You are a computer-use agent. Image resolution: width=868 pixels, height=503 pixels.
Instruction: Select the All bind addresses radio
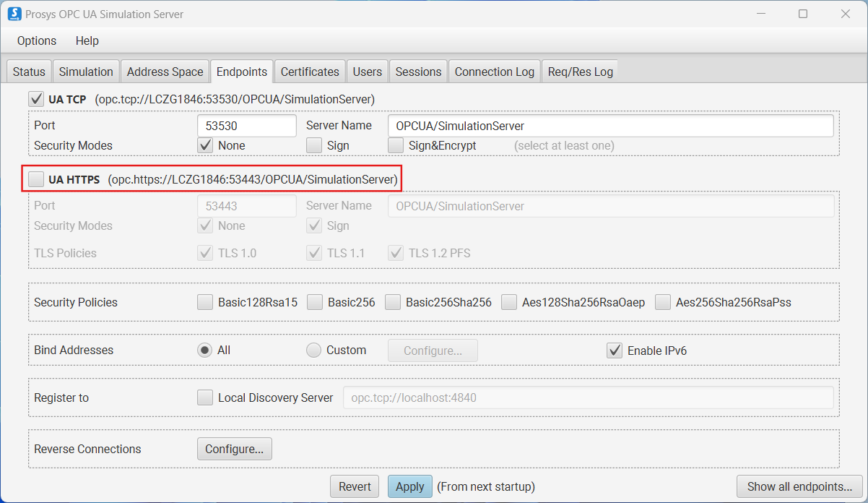(205, 350)
